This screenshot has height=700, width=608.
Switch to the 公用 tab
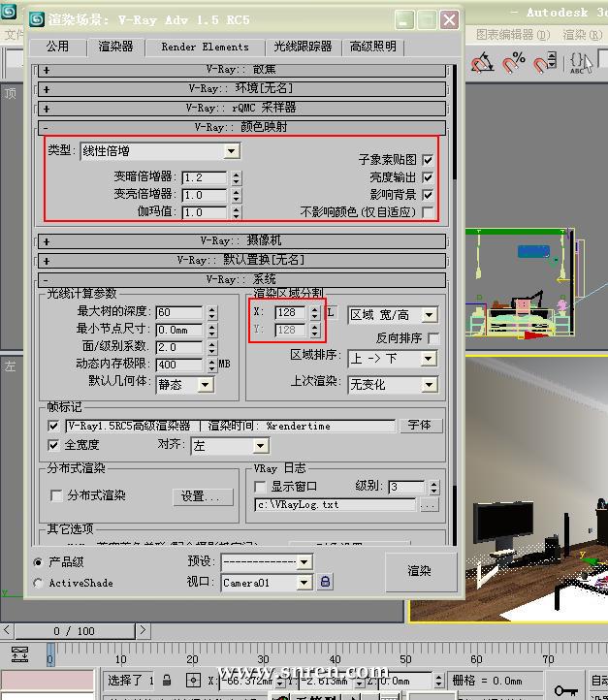(57, 47)
